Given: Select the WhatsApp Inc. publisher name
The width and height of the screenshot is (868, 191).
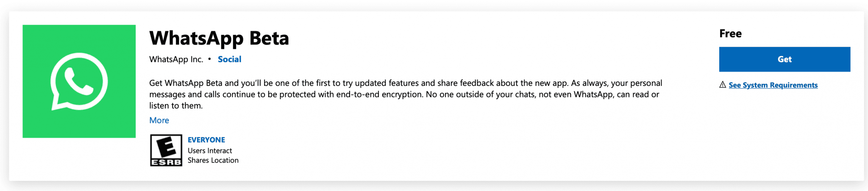Looking at the screenshot, I should coord(176,59).
